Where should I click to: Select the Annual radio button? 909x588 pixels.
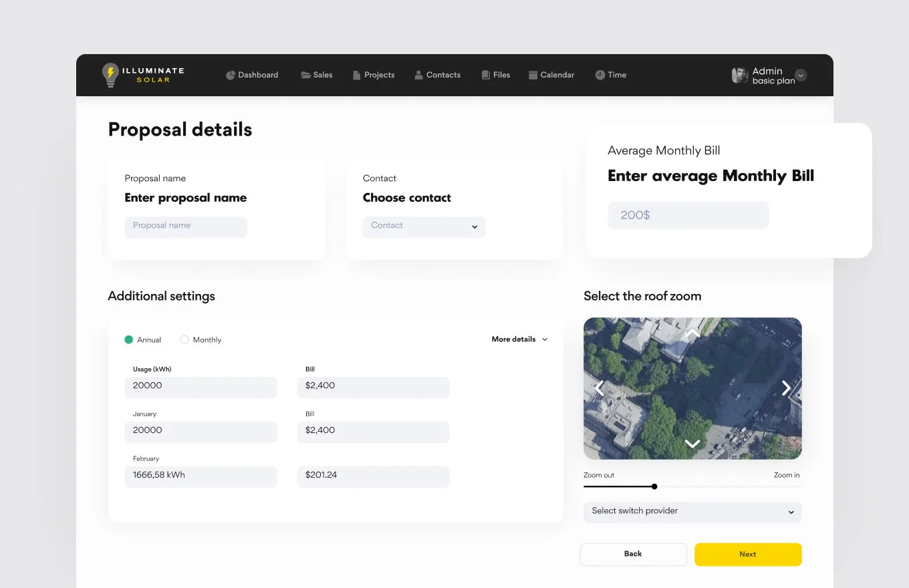tap(129, 339)
